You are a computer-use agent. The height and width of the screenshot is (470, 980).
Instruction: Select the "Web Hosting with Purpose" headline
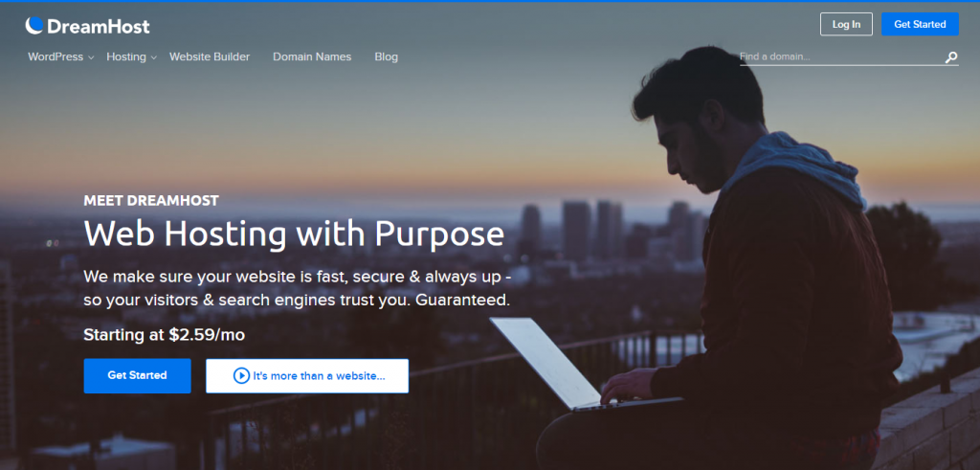(x=294, y=235)
